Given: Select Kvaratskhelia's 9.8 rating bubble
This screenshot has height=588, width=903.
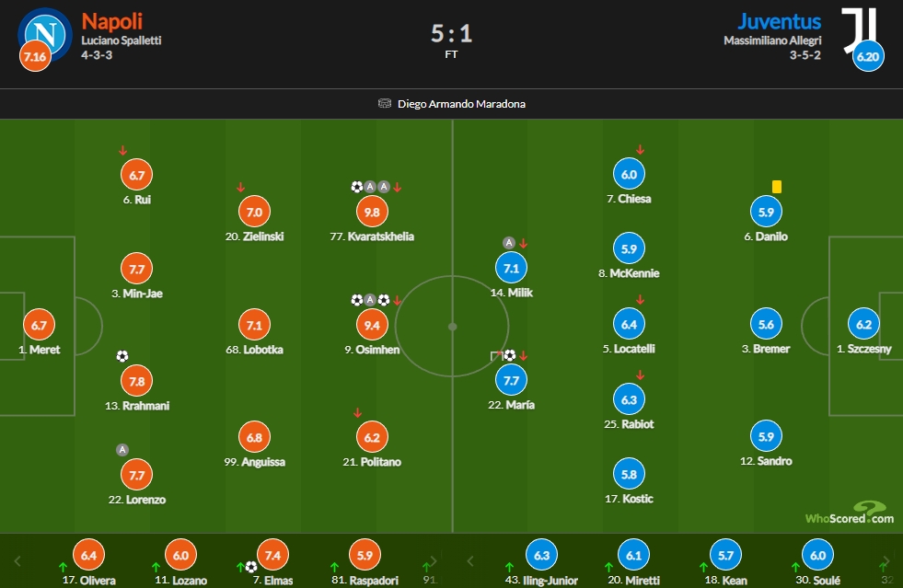Looking at the screenshot, I should coord(372,212).
